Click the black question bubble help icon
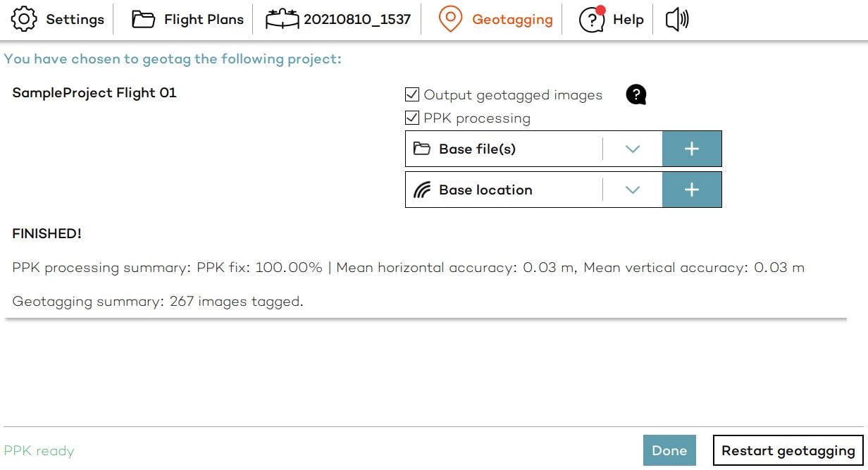The image size is (868, 470). (x=635, y=94)
